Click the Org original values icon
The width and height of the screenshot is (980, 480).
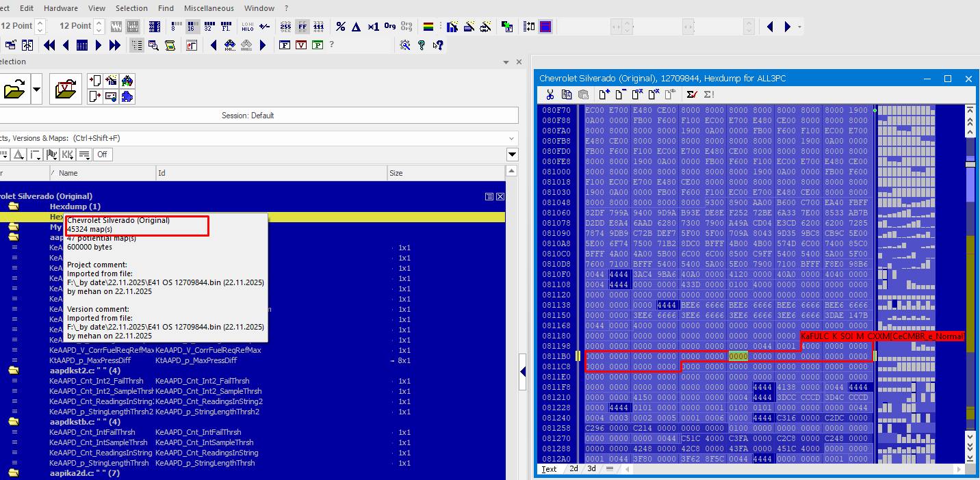tap(389, 27)
